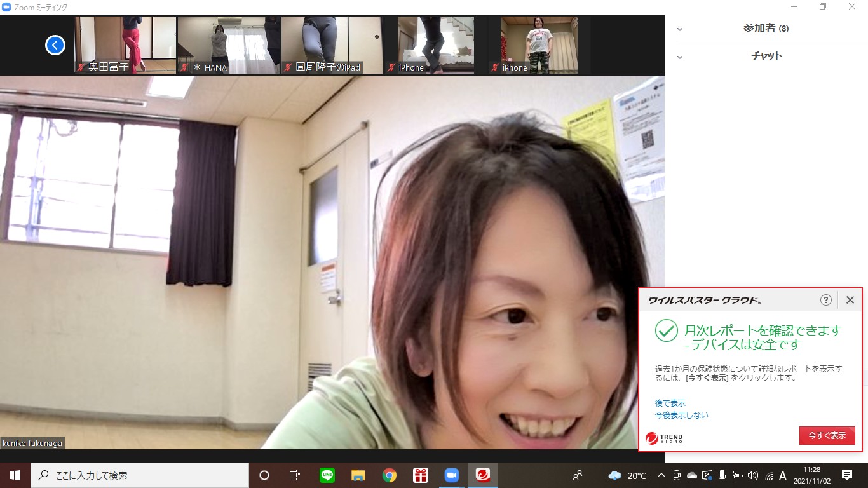Open OneDrive cloud tray icon
The image size is (868, 488).
point(692,475)
